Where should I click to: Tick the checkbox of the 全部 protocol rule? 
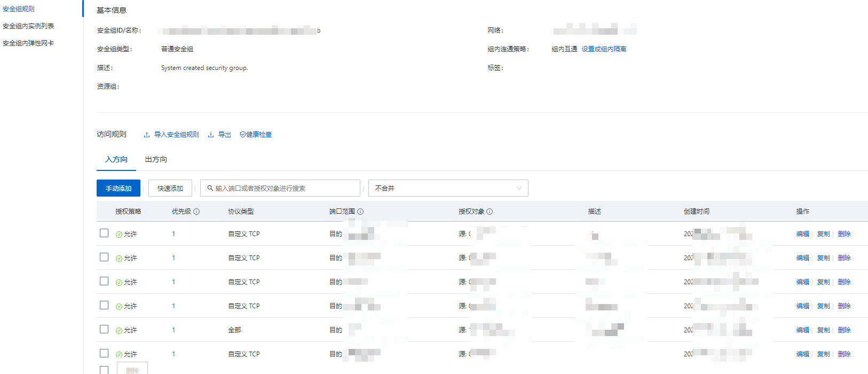104,329
